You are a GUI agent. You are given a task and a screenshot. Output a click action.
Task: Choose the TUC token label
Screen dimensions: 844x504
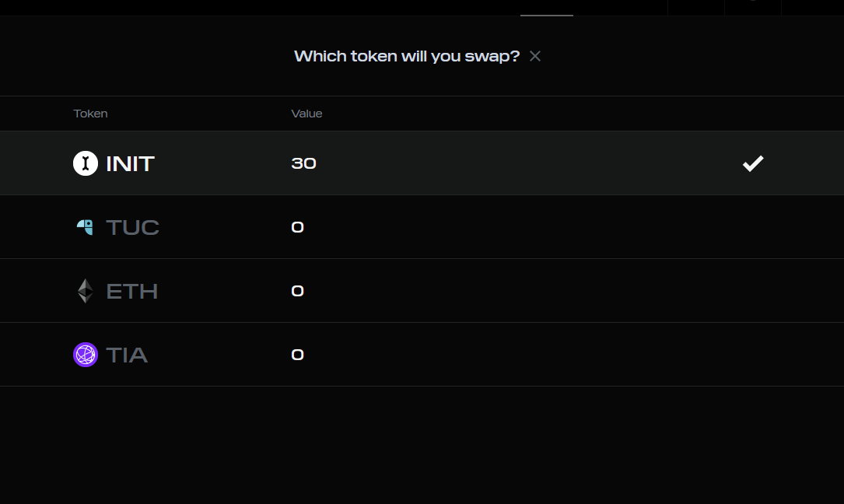(x=132, y=227)
